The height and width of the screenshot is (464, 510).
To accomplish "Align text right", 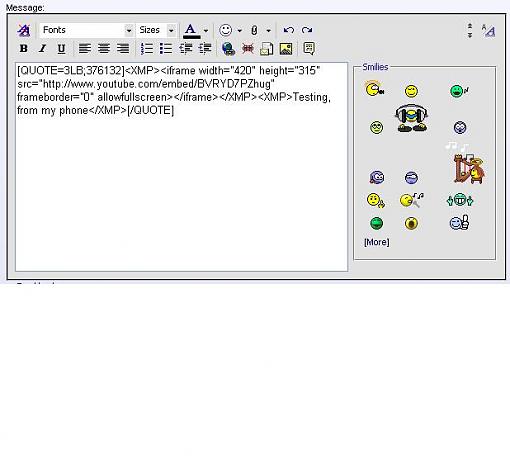I will 123,49.
